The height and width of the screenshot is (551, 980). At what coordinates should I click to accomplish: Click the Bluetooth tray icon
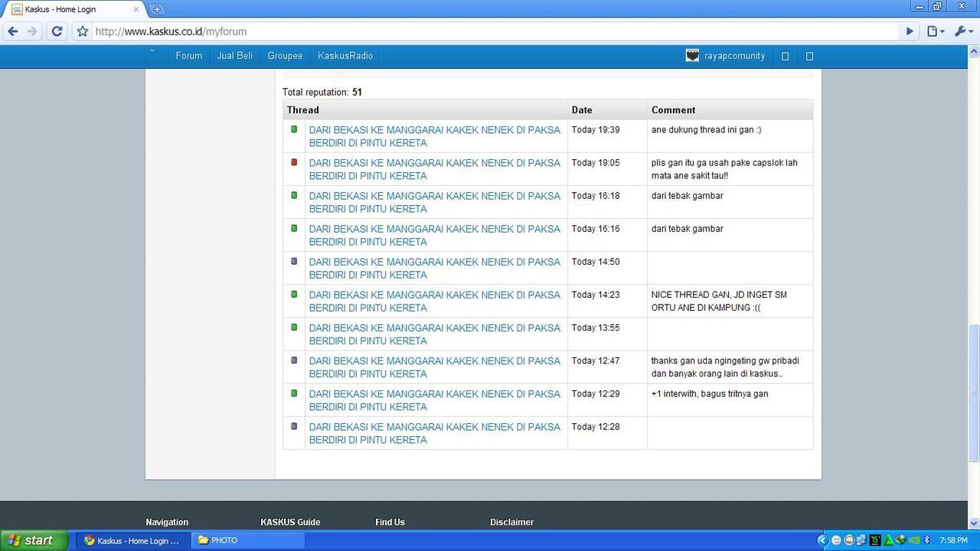coord(926,540)
